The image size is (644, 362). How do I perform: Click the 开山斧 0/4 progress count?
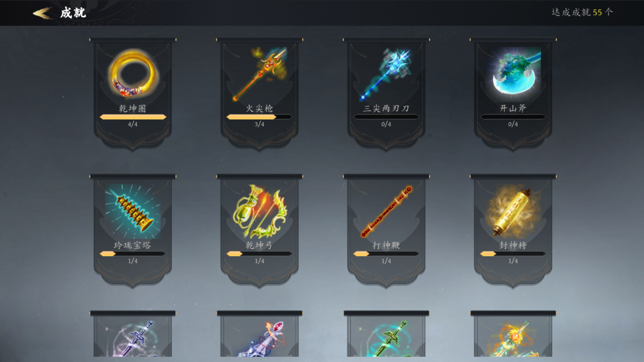point(513,124)
